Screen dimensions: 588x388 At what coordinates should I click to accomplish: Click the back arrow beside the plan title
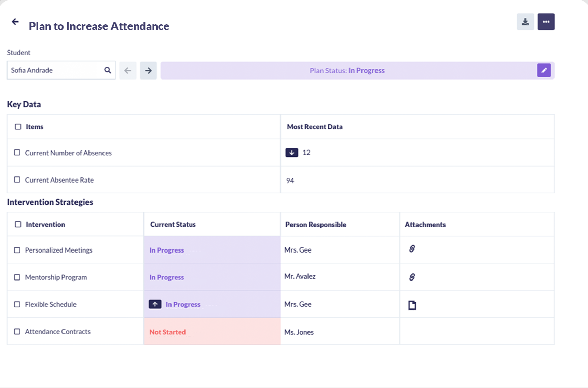pyautogui.click(x=15, y=22)
